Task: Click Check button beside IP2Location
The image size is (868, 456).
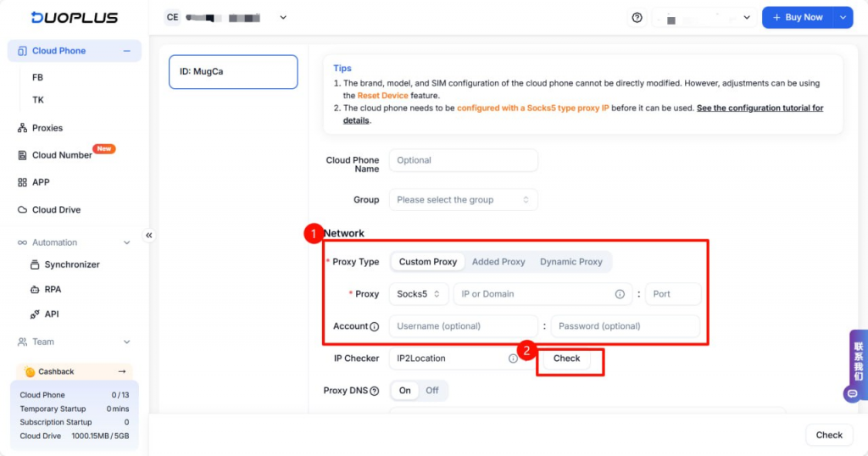Action: click(x=566, y=359)
